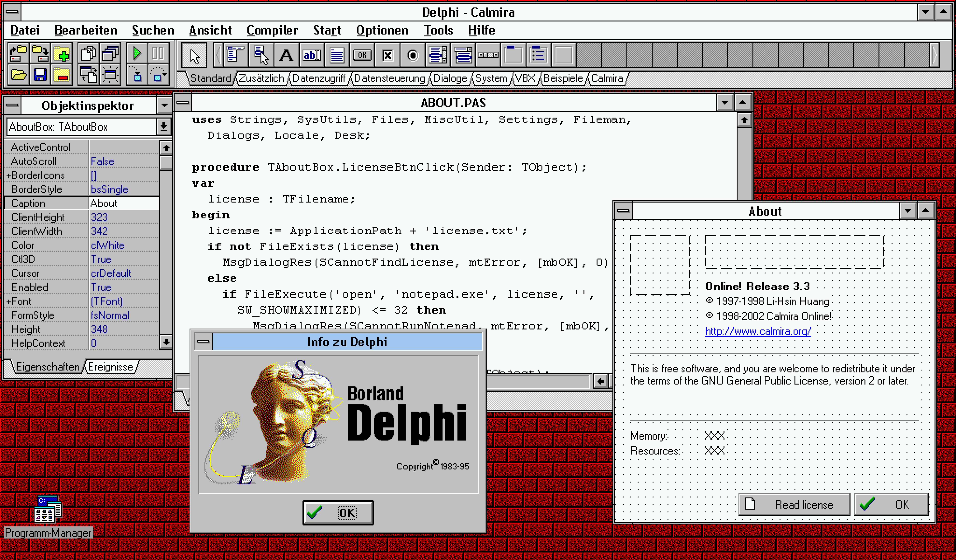Viewport: 956px width, 560px height.
Task: Pick the Label component (letter A)
Action: coord(286,55)
